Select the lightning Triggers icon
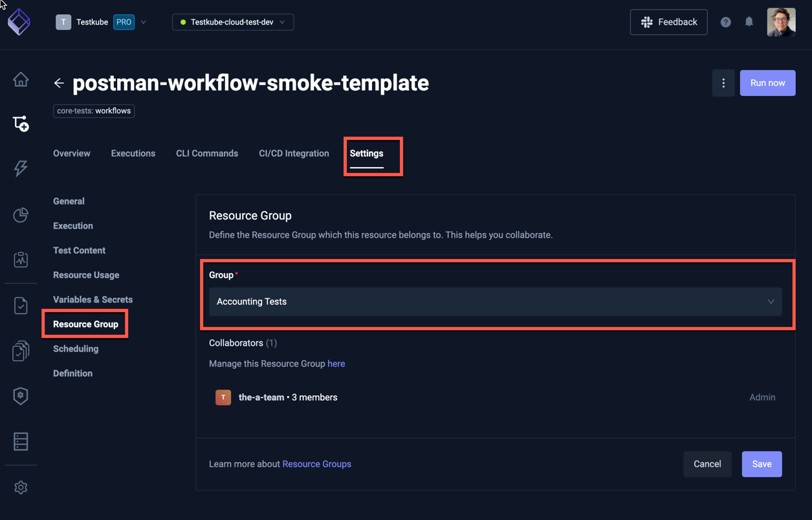 coord(21,169)
